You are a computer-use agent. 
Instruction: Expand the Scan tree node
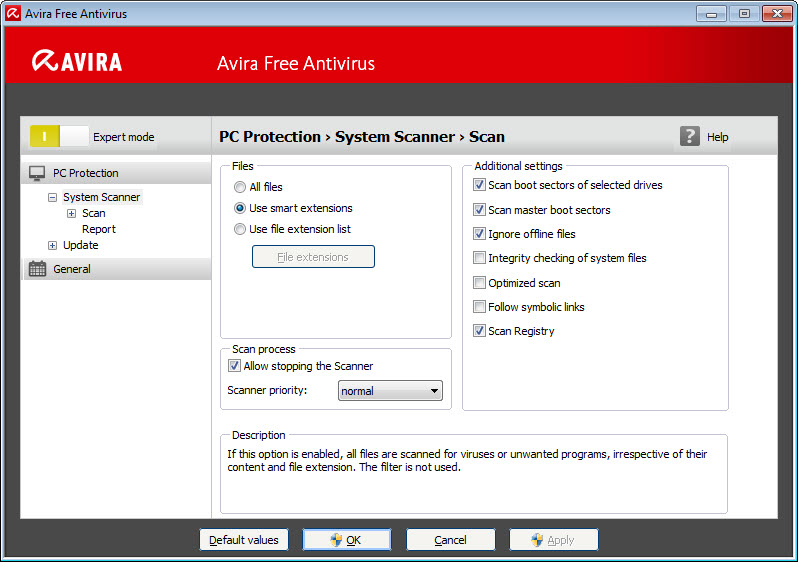point(72,213)
